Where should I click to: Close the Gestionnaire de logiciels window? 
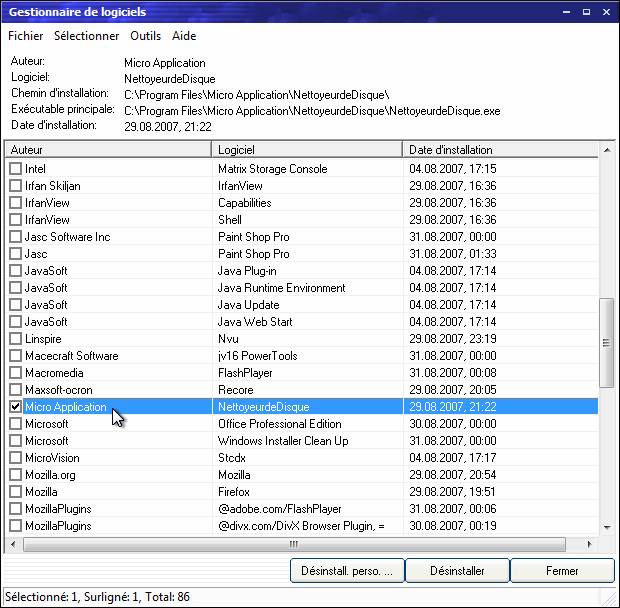pos(606,12)
